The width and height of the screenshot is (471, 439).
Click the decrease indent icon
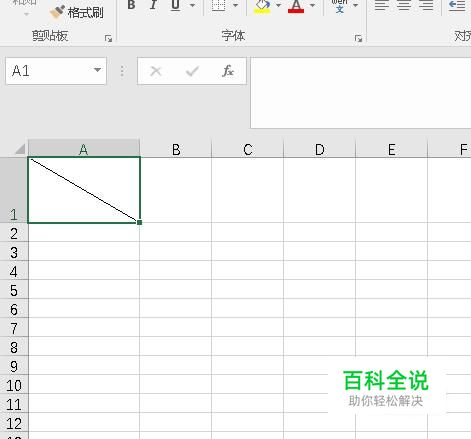[x=457, y=5]
